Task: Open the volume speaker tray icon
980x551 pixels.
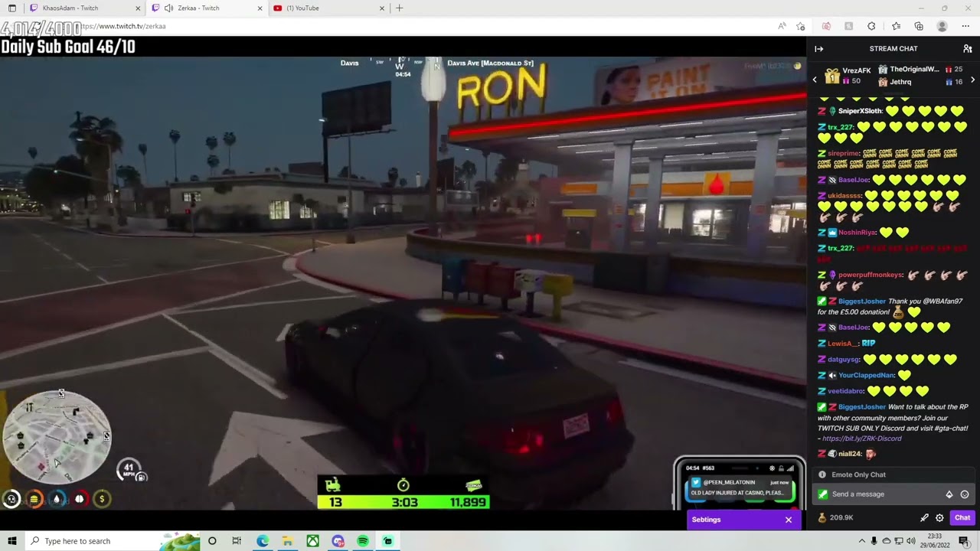Action: [x=911, y=541]
